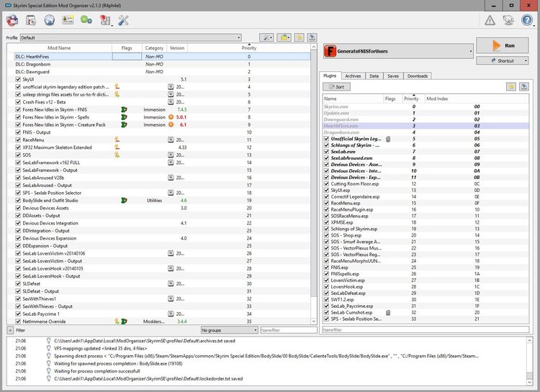Screen dimensions: 540x392
Task: Switch to the Archives tab
Action: click(x=353, y=76)
